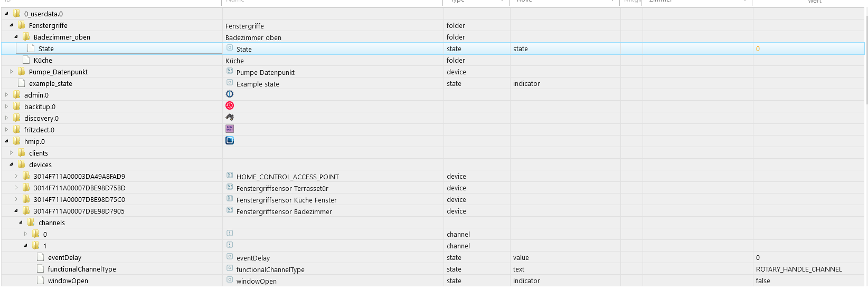The height and width of the screenshot is (290, 868).
Task: Select the functionalChannelType state row
Action: (x=81, y=269)
